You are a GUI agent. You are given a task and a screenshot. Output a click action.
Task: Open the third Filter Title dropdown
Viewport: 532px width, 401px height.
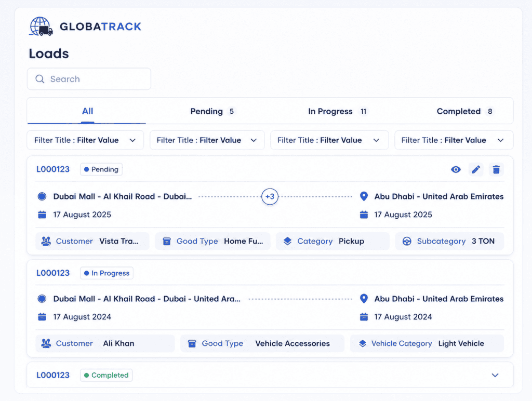329,140
